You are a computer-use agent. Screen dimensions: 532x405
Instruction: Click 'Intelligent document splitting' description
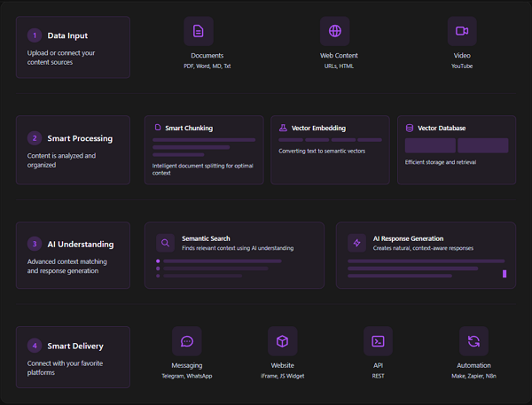click(x=202, y=169)
